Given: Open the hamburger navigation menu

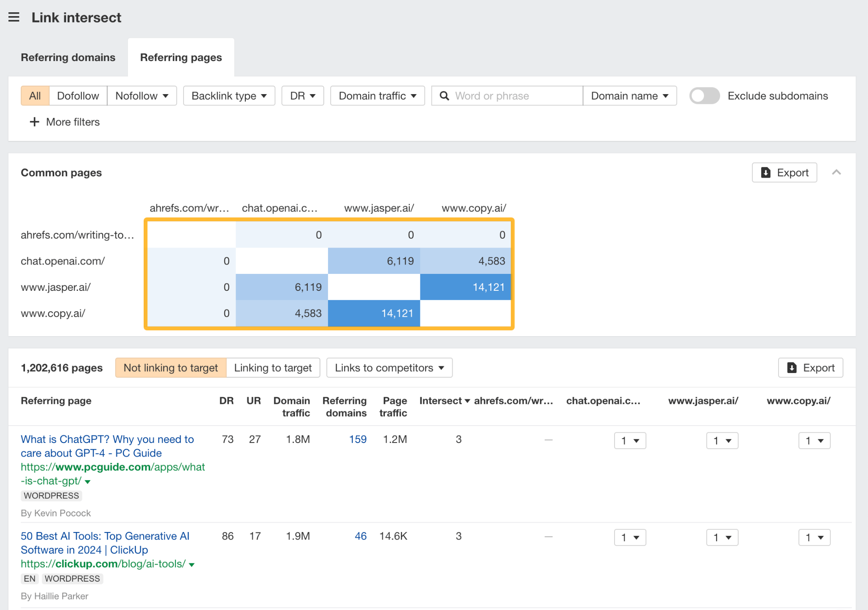Looking at the screenshot, I should point(14,17).
